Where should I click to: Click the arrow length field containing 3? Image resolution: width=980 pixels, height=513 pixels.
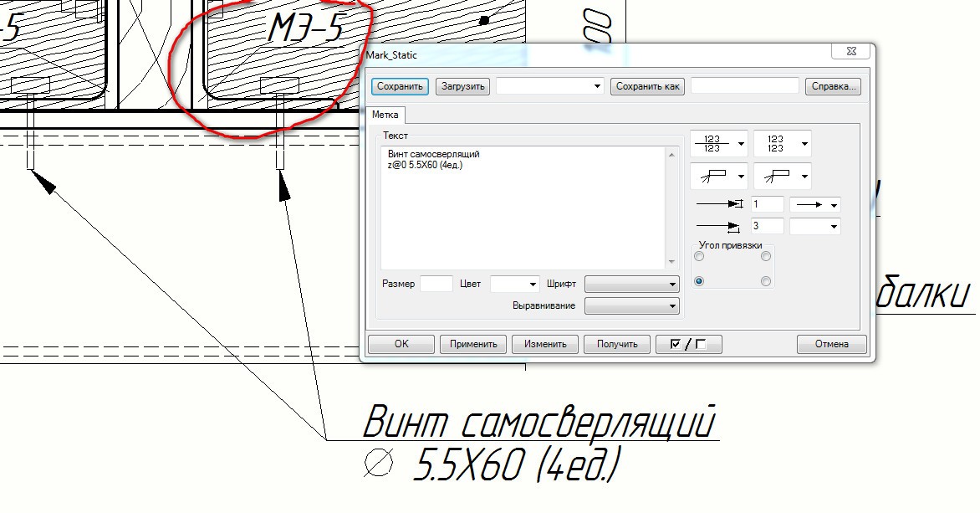click(767, 226)
